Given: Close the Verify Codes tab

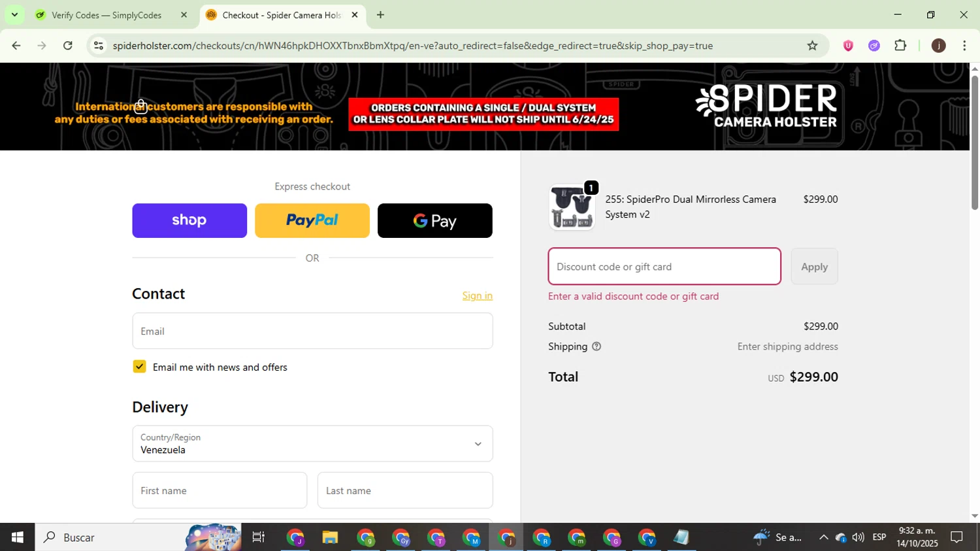Looking at the screenshot, I should coord(184,14).
